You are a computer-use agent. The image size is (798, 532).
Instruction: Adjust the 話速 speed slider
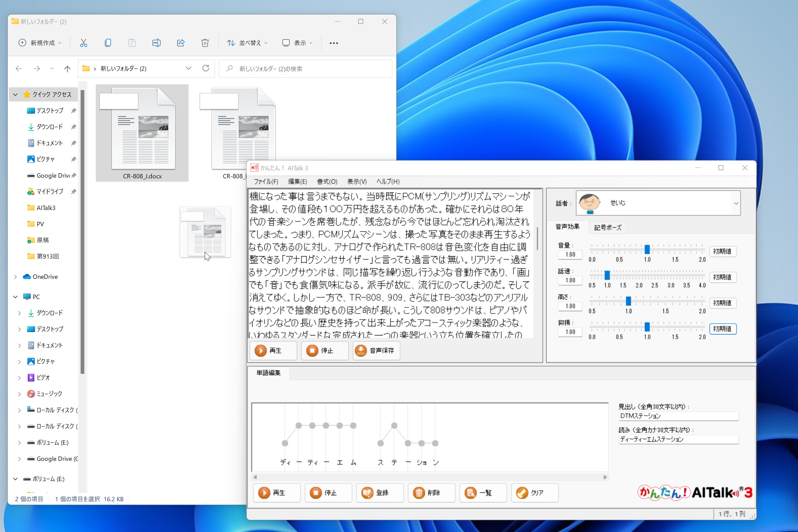pos(607,275)
